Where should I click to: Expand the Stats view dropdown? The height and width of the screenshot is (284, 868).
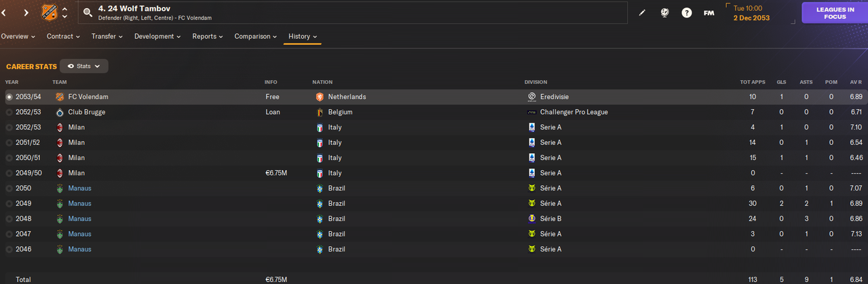84,66
